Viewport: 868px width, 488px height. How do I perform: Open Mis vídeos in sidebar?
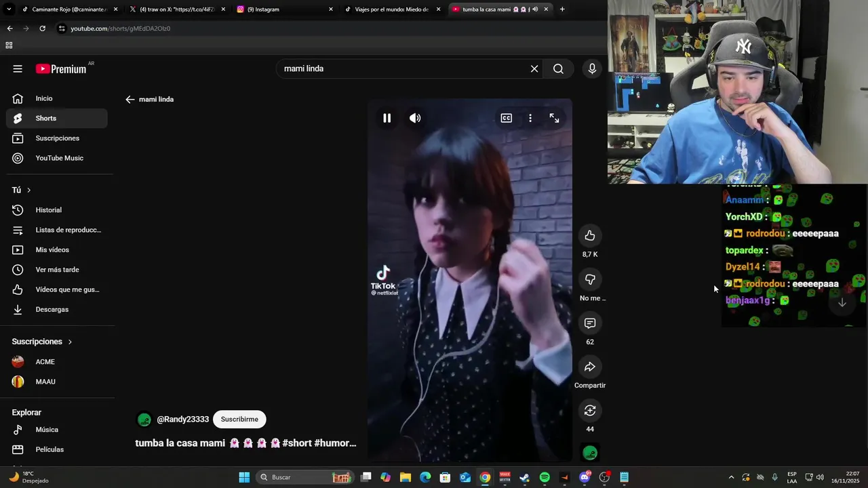57,249
